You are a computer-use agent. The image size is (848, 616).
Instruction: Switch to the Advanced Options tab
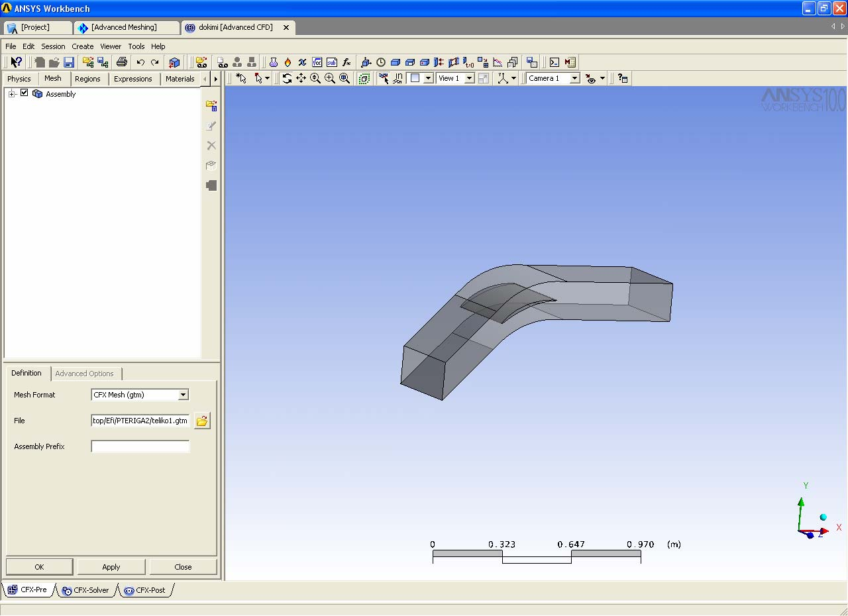[85, 374]
